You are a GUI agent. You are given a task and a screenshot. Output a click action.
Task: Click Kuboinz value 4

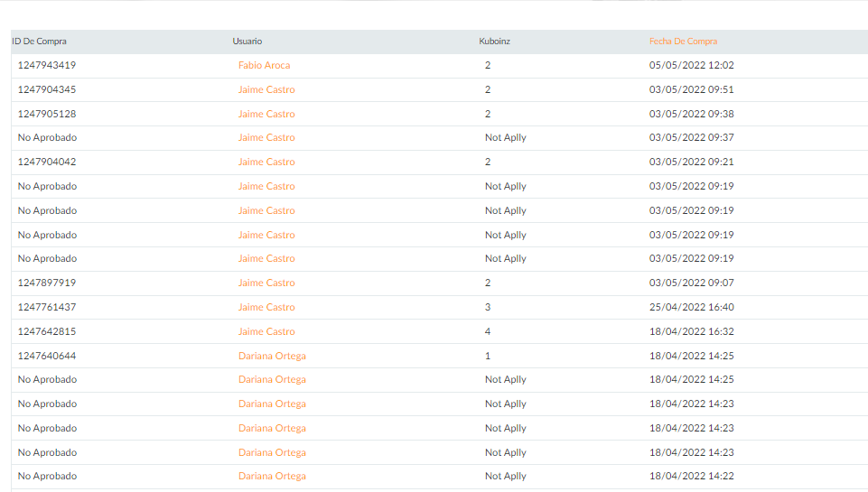point(488,331)
